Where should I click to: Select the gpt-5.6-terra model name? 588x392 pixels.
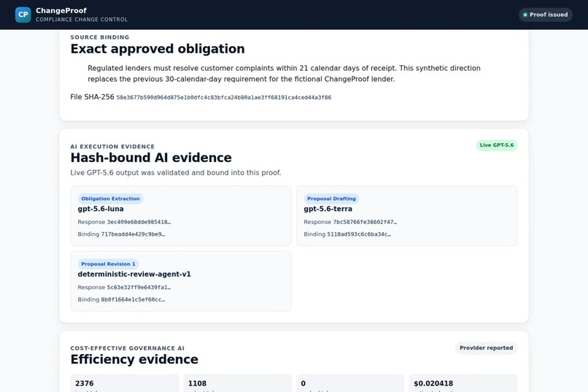pos(328,209)
